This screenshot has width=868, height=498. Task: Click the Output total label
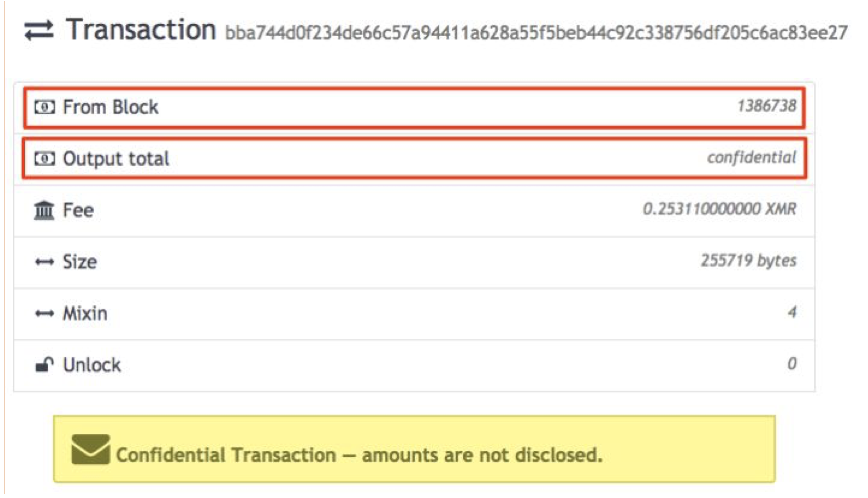(116, 159)
